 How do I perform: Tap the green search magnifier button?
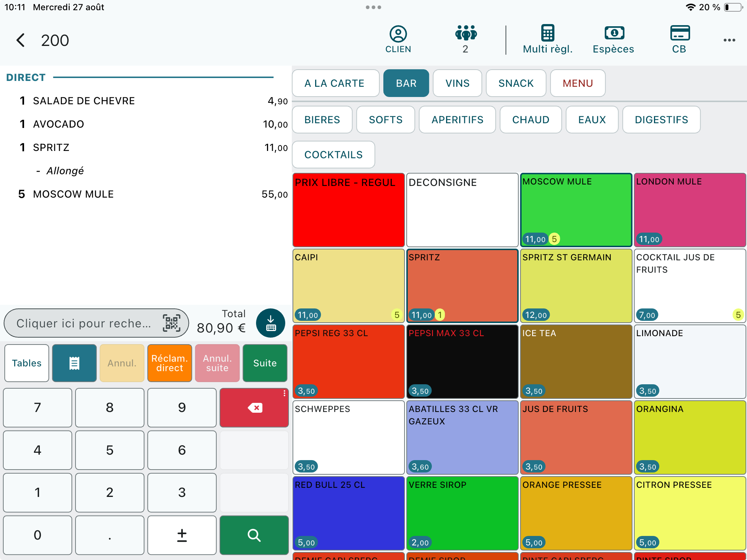254,535
